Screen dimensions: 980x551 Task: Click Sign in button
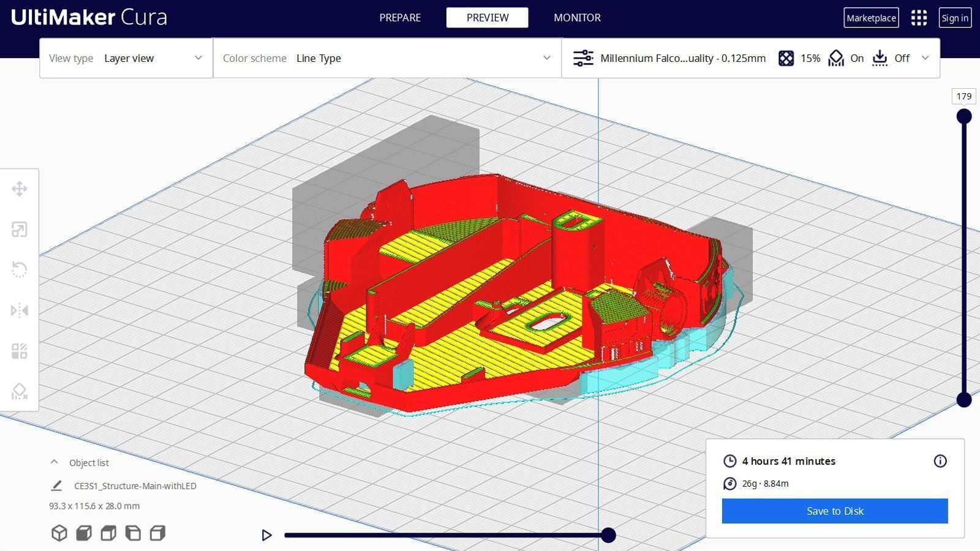pyautogui.click(x=955, y=18)
